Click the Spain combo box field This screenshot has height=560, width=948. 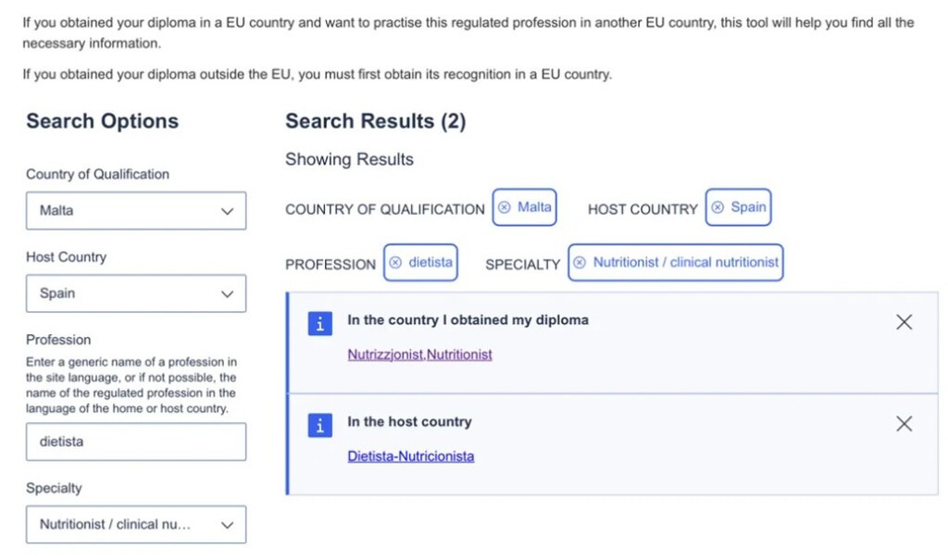tap(136, 293)
